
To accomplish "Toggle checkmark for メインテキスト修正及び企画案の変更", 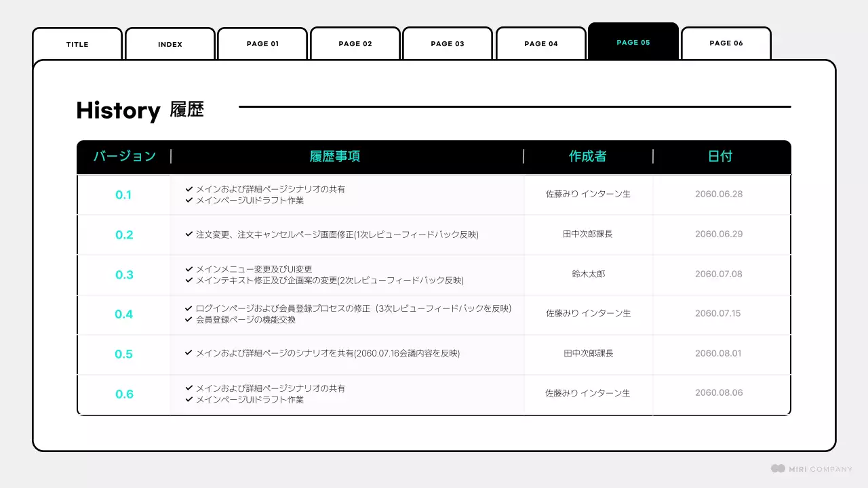I will [x=188, y=280].
